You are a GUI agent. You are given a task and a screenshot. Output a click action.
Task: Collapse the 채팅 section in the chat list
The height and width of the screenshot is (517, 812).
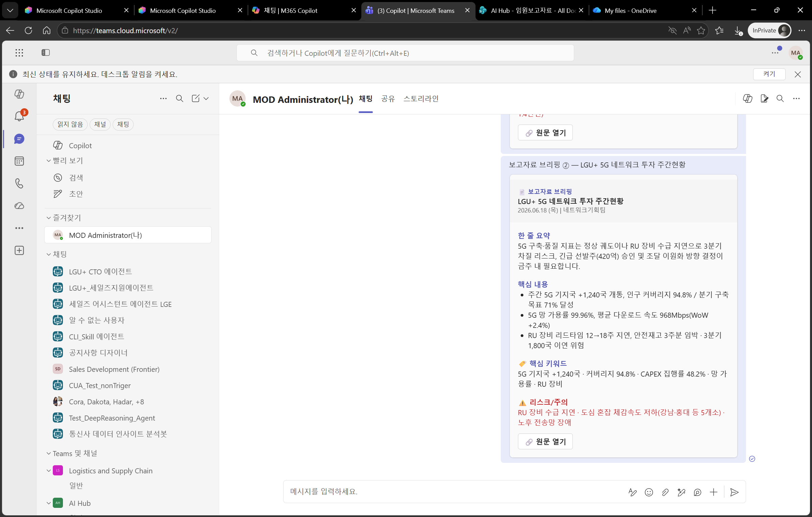49,254
